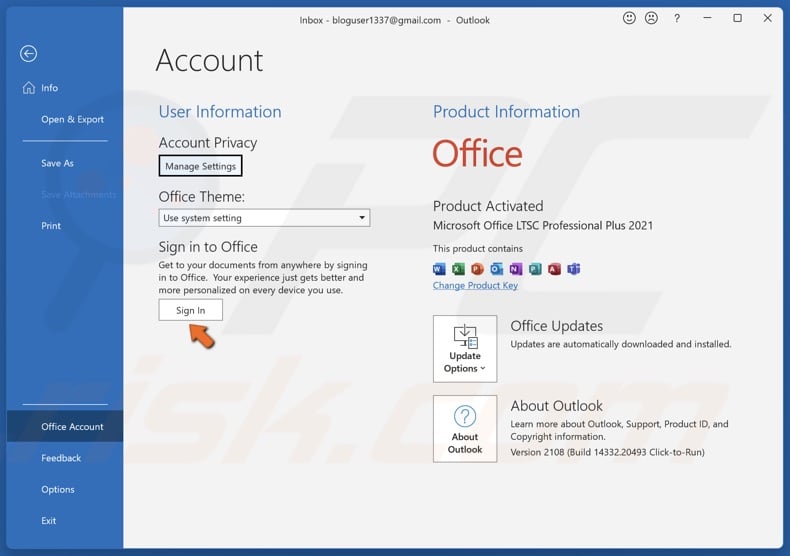This screenshot has height=556, width=790.
Task: Click the Excel icon in product list
Action: 458,269
